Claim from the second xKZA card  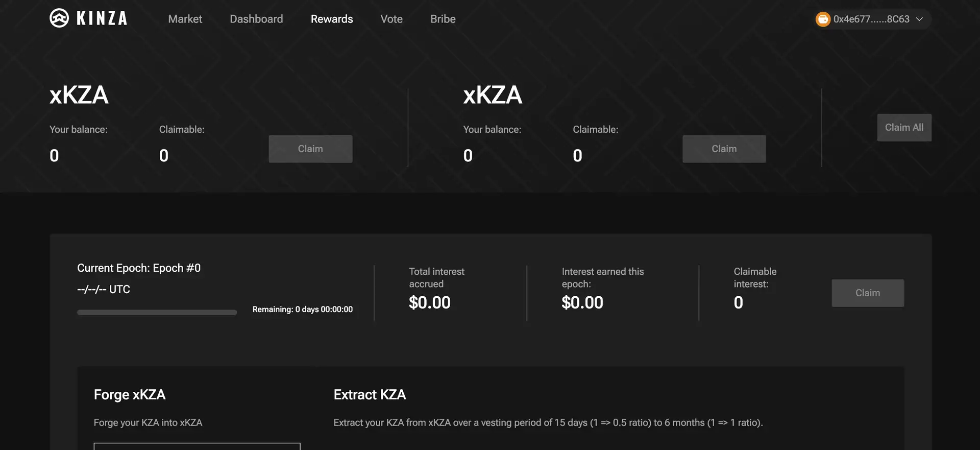(x=724, y=149)
